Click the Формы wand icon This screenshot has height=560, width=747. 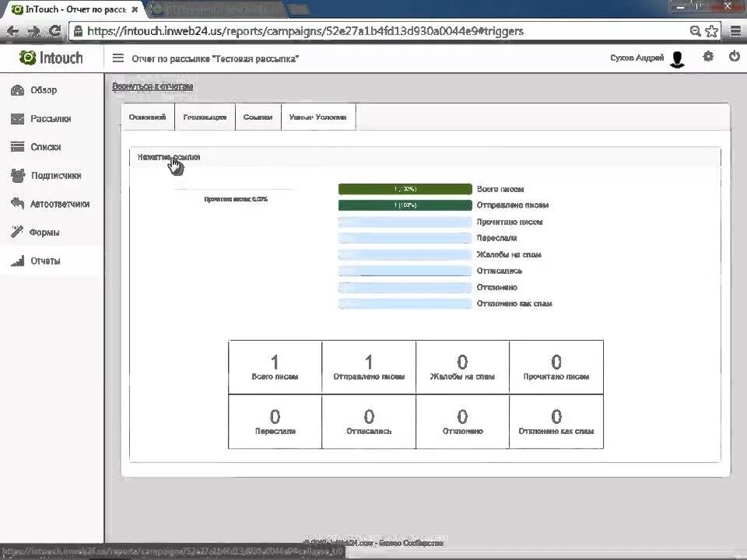[x=17, y=232]
